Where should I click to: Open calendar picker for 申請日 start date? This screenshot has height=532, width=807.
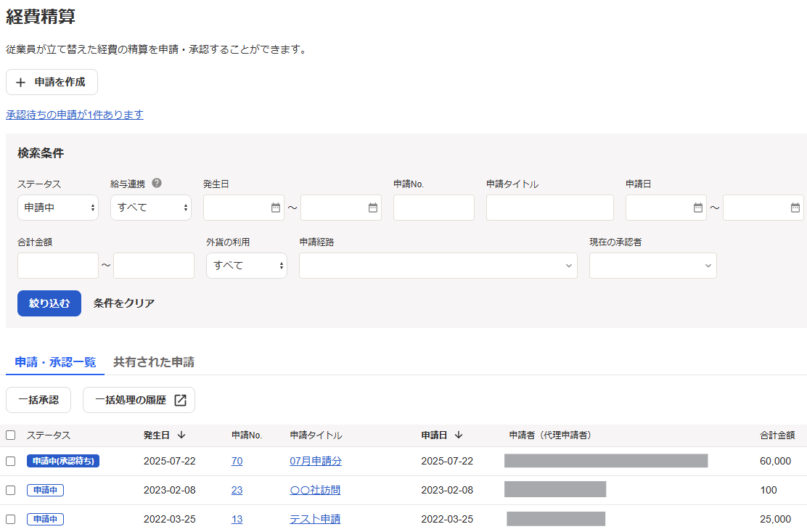coord(698,208)
